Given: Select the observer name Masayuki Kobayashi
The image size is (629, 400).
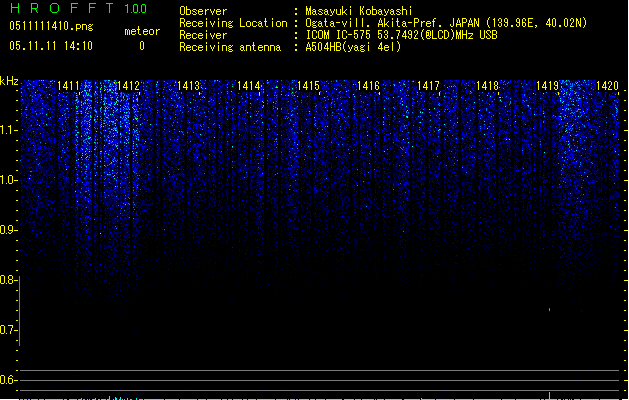Looking at the screenshot, I should point(359,11).
